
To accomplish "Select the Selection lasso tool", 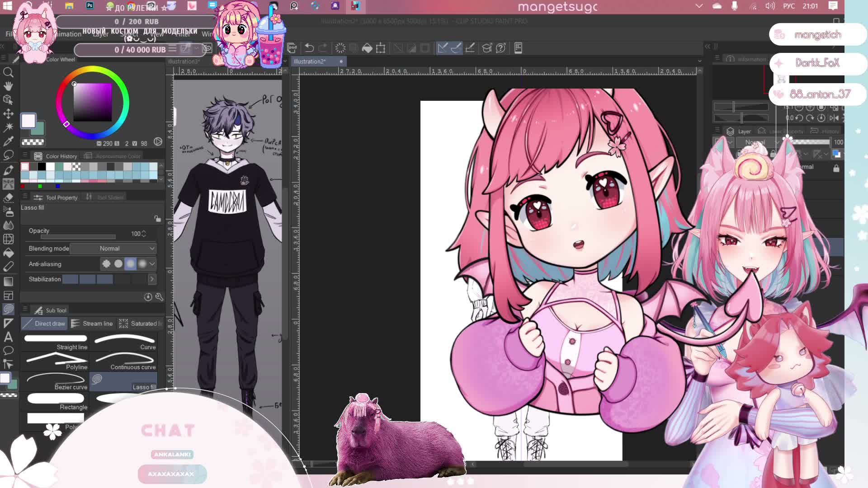I will pos(8,155).
